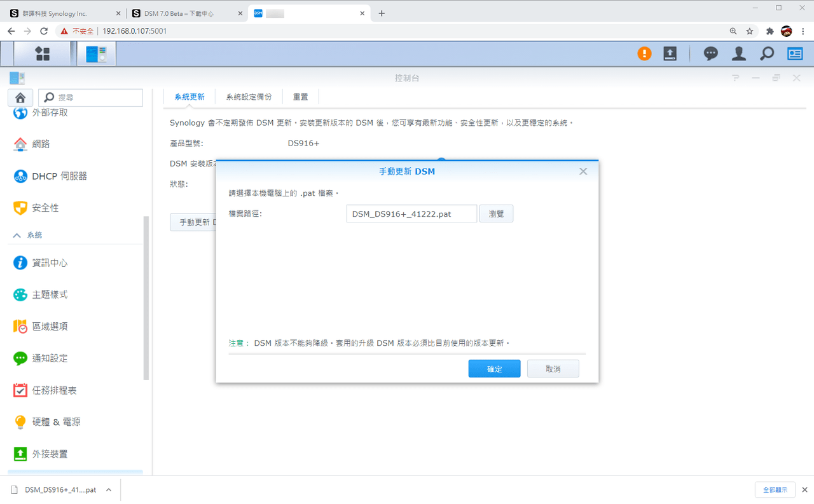The image size is (814, 504).
Task: Open the widgets panel icon
Action: tap(795, 54)
